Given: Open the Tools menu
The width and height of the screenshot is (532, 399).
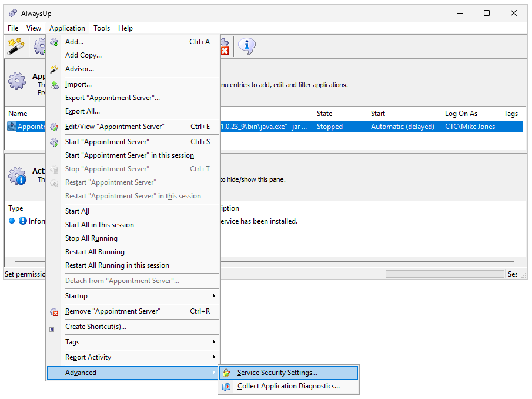Looking at the screenshot, I should pos(101,28).
